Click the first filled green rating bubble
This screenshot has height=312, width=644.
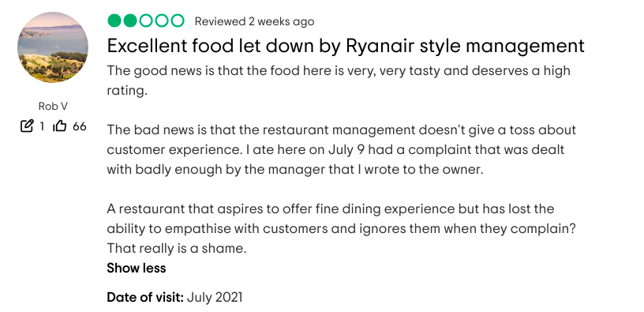point(114,21)
